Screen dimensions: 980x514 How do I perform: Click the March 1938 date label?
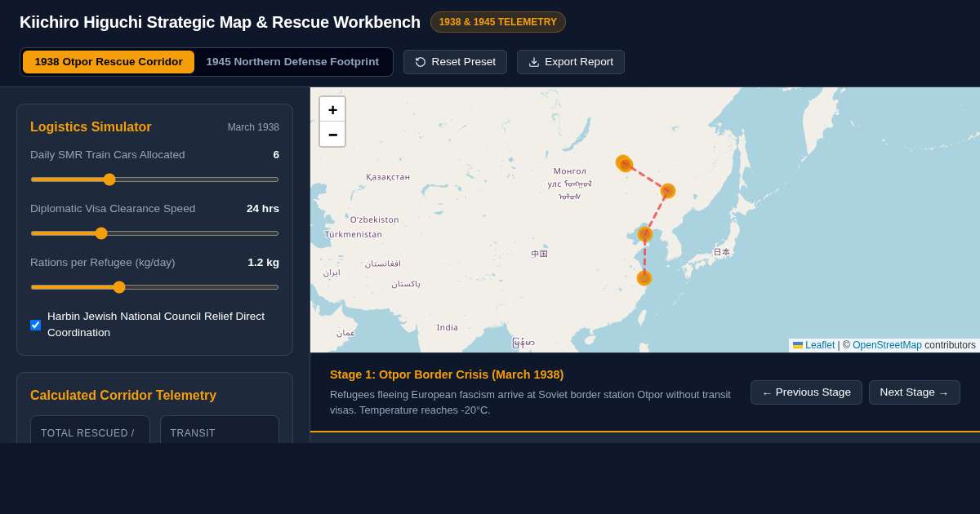(x=253, y=127)
